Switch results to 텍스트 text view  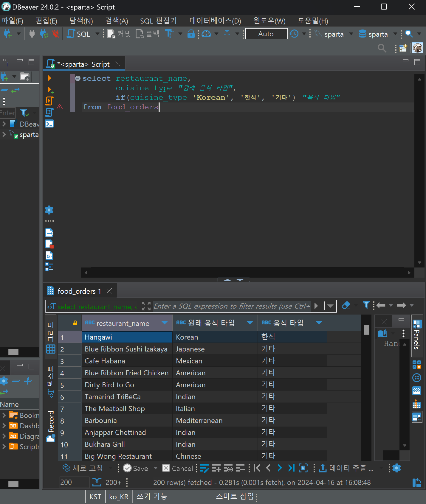pyautogui.click(x=51, y=381)
